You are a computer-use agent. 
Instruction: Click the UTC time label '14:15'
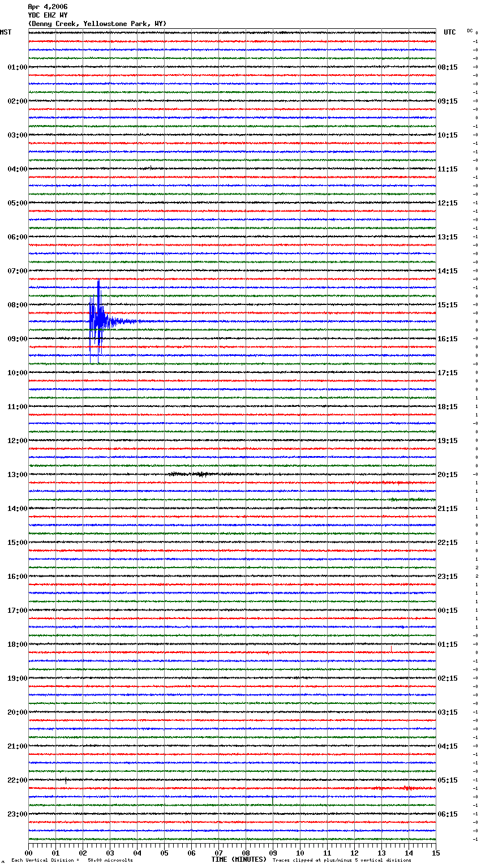coord(448,271)
